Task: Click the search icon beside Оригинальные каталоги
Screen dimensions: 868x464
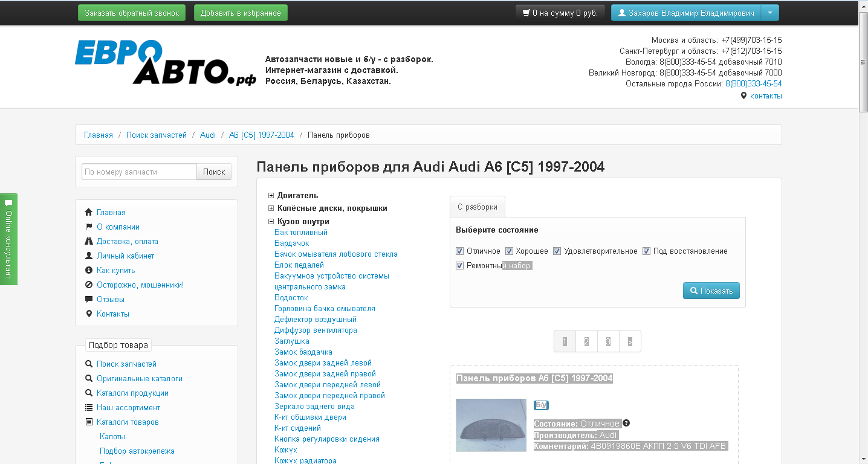Action: pos(89,378)
